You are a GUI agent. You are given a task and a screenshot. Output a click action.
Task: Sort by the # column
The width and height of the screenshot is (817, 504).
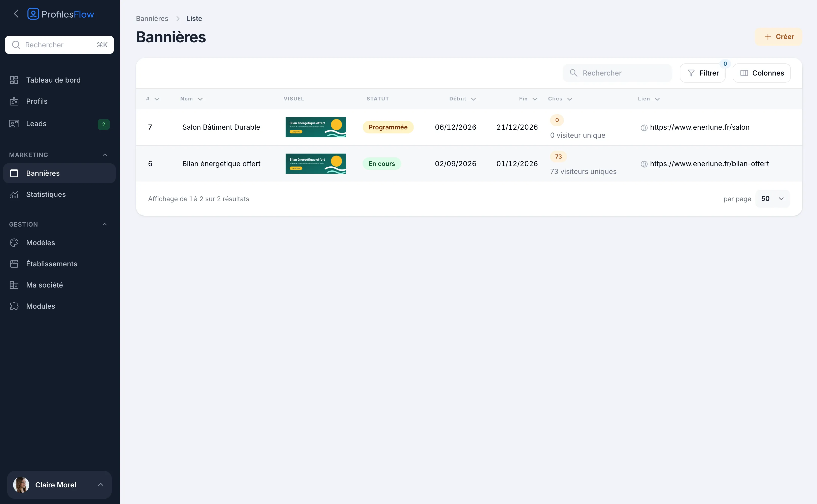(x=153, y=99)
